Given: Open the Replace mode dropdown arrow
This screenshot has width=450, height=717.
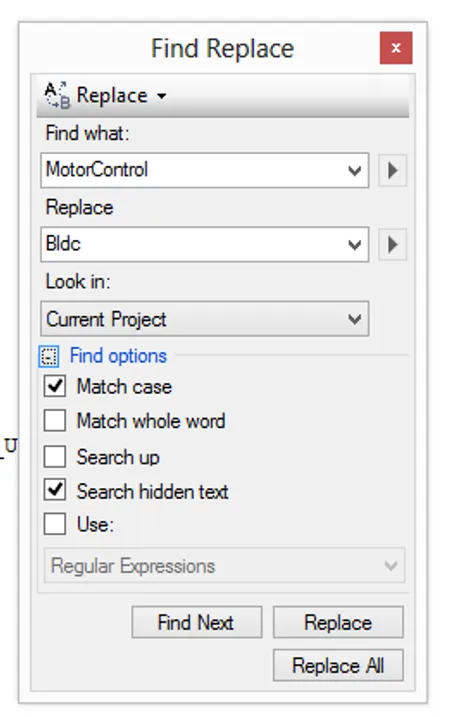Looking at the screenshot, I should point(161,96).
